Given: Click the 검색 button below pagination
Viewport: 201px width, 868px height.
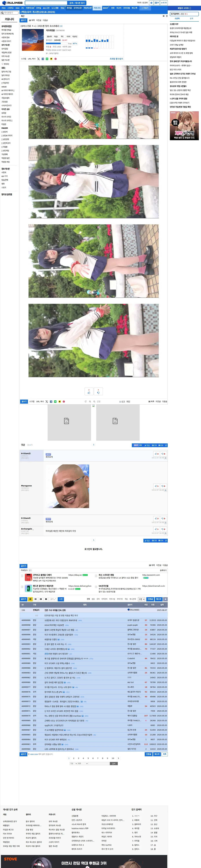Looking at the screenshot, I should [114, 764].
